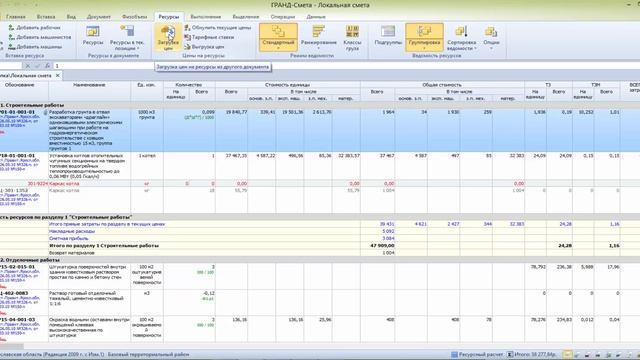
Task: Click the highlighted yellow status bar icon
Action: [567, 355]
